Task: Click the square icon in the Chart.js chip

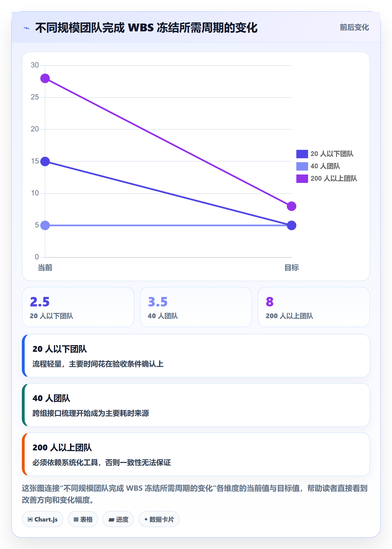Action: pos(30,520)
